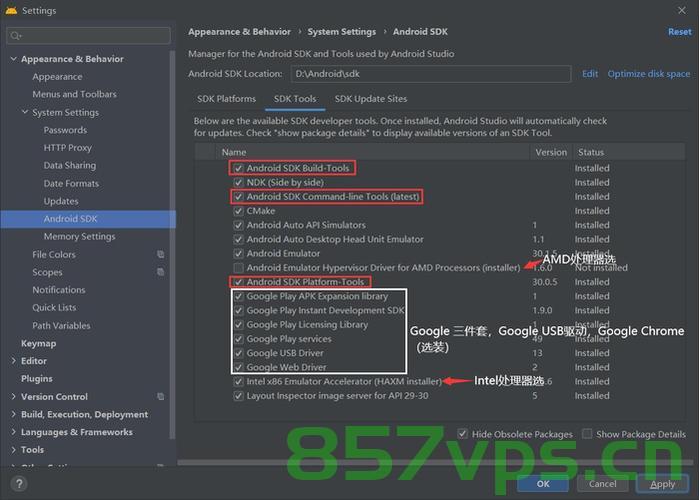Click the Reset link

[679, 32]
